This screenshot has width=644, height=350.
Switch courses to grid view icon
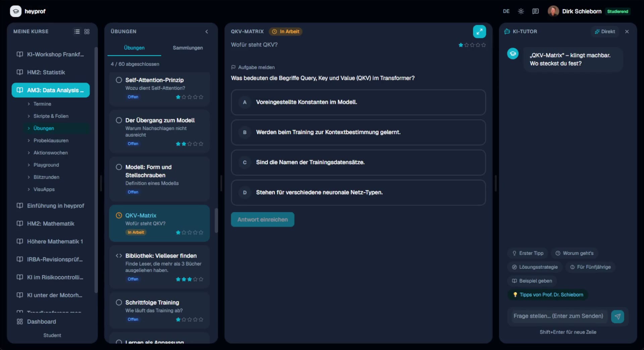[87, 32]
